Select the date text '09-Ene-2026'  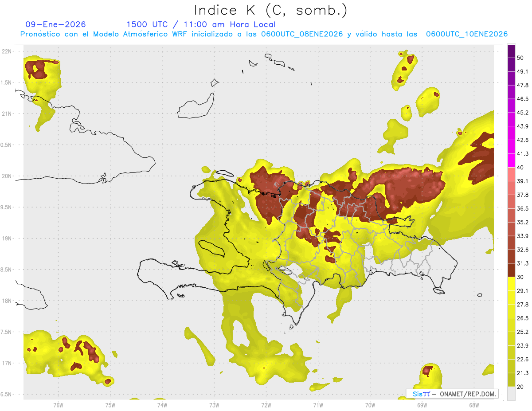click(x=56, y=24)
